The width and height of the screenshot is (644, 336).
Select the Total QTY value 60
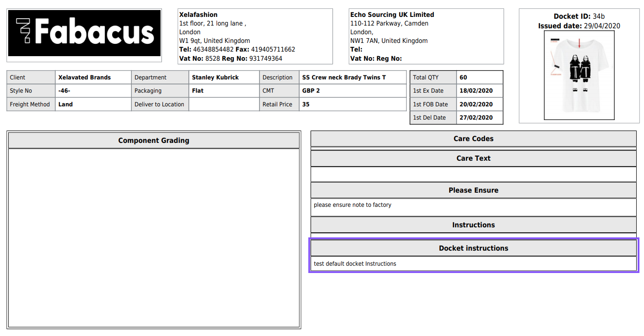coord(463,78)
